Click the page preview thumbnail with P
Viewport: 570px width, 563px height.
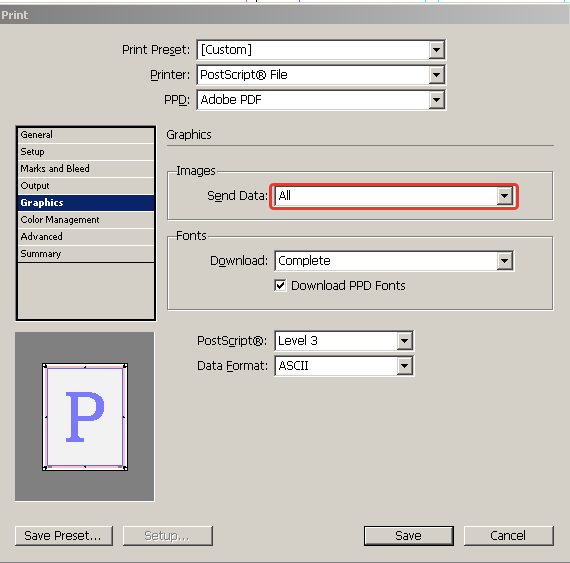[85, 417]
